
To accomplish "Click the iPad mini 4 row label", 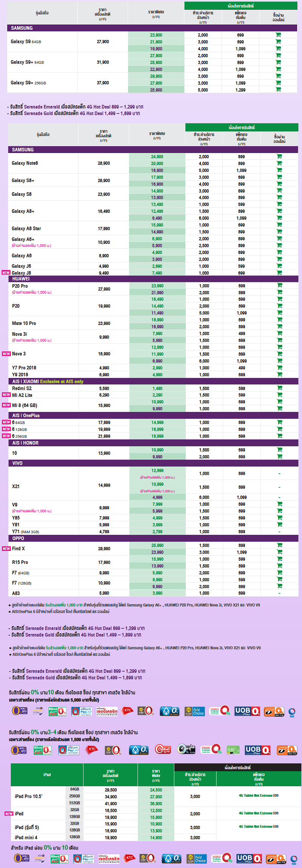I will (26, 837).
